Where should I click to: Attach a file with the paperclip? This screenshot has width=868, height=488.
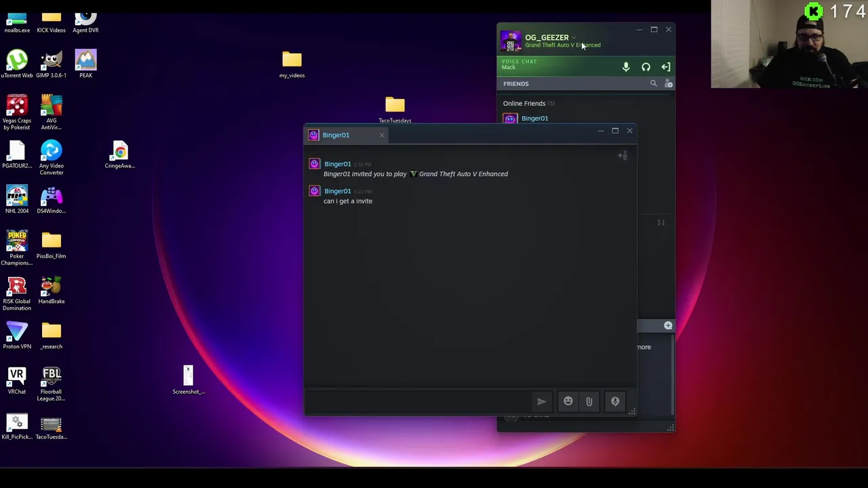(x=589, y=402)
